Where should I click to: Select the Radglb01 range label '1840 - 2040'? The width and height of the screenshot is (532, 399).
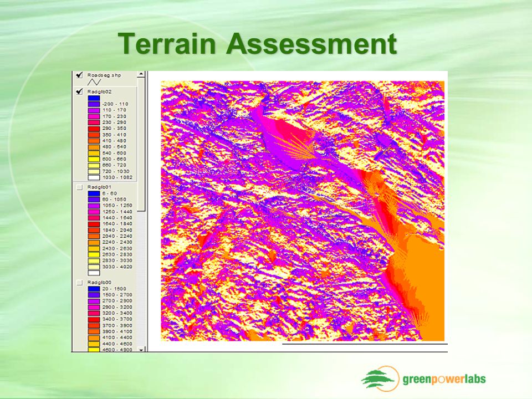click(x=117, y=230)
